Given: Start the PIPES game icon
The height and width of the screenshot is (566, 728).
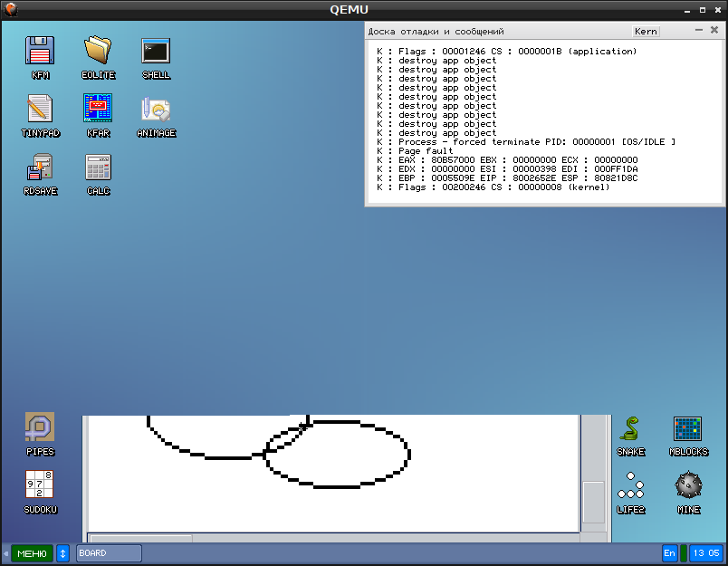Looking at the screenshot, I should coord(40,427).
